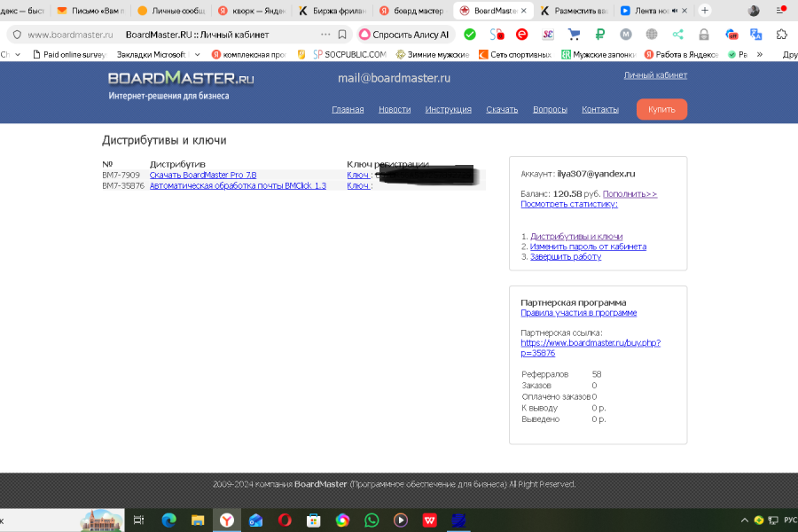
Task: Click the grey padlock extension icon
Action: click(704, 35)
